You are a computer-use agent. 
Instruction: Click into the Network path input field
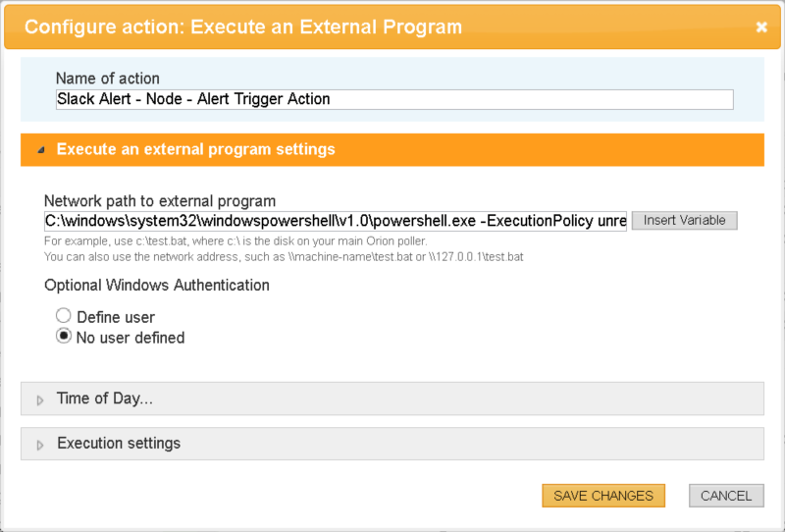click(335, 221)
